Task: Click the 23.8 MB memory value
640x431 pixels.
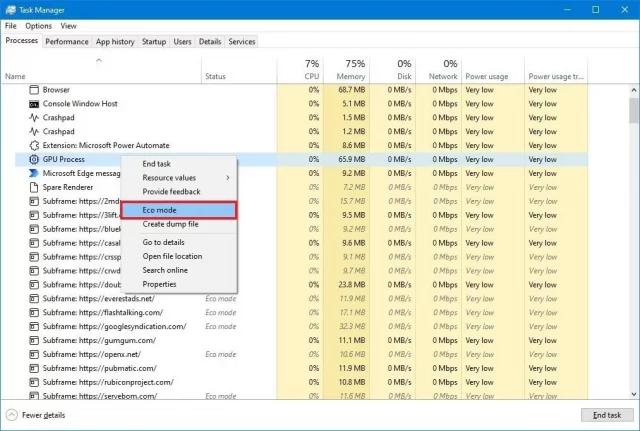Action: pos(351,284)
